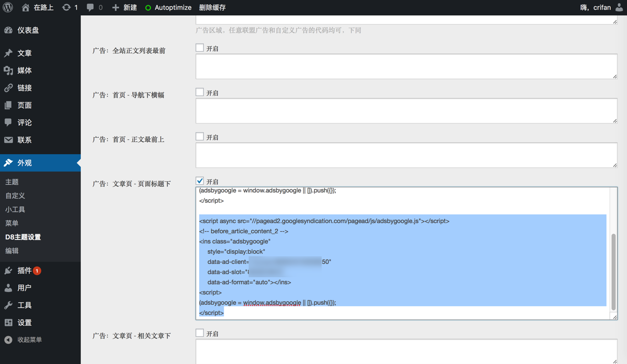Open 主题 submenu item
The image size is (627, 364).
(x=12, y=182)
